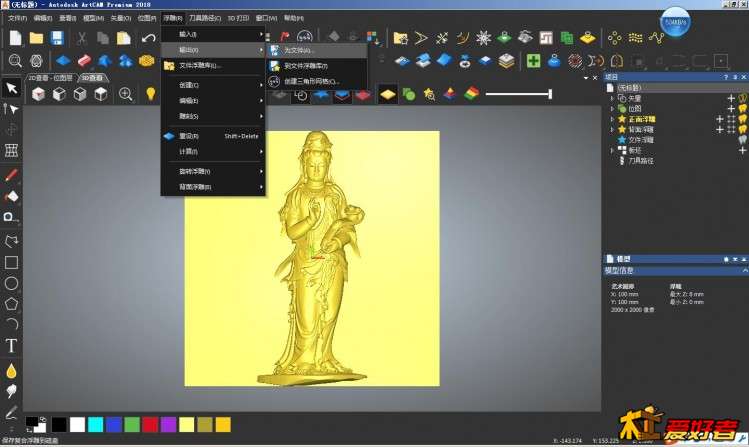The image size is (749, 447).
Task: Switch to the 2D查看 tab
Action: click(51, 77)
